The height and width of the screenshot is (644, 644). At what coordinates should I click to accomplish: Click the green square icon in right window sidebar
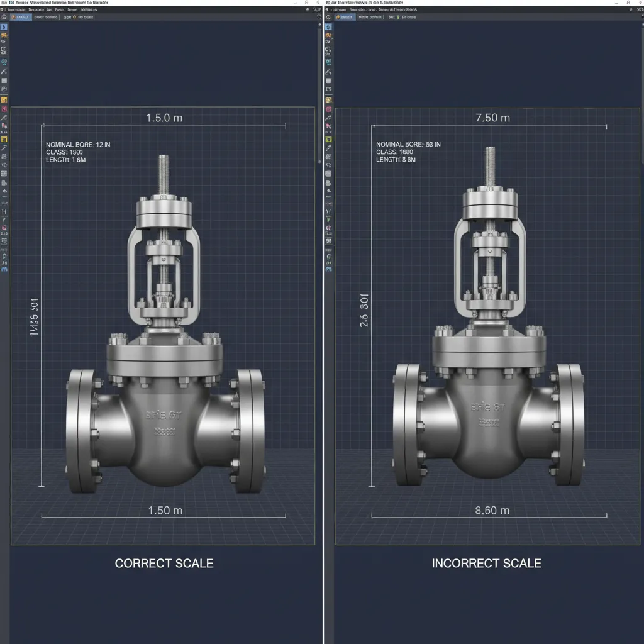point(328,139)
